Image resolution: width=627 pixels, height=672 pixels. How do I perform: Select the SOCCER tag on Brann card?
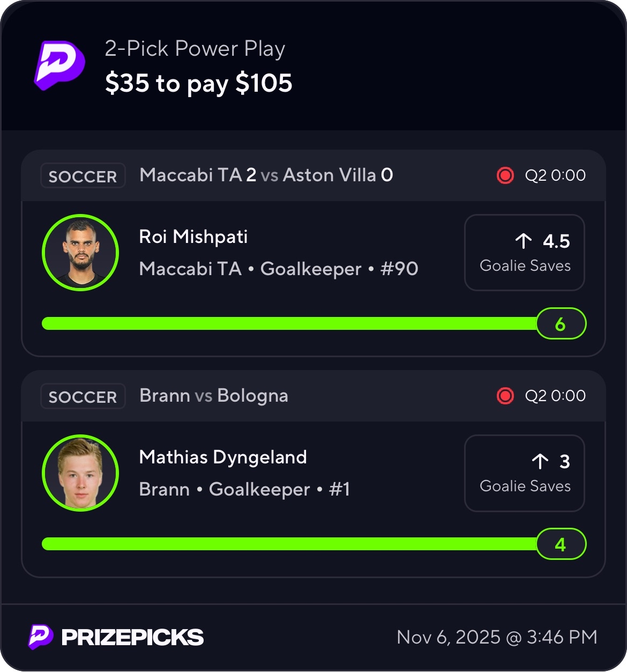click(83, 396)
